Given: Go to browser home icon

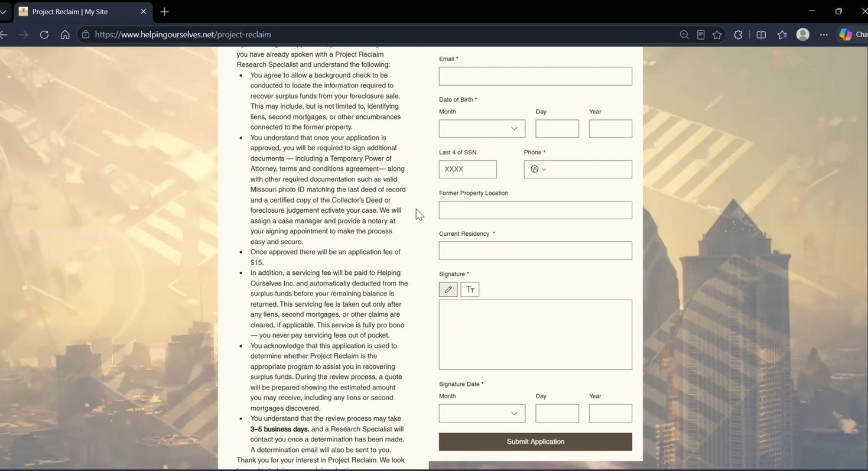Looking at the screenshot, I should click(x=65, y=35).
